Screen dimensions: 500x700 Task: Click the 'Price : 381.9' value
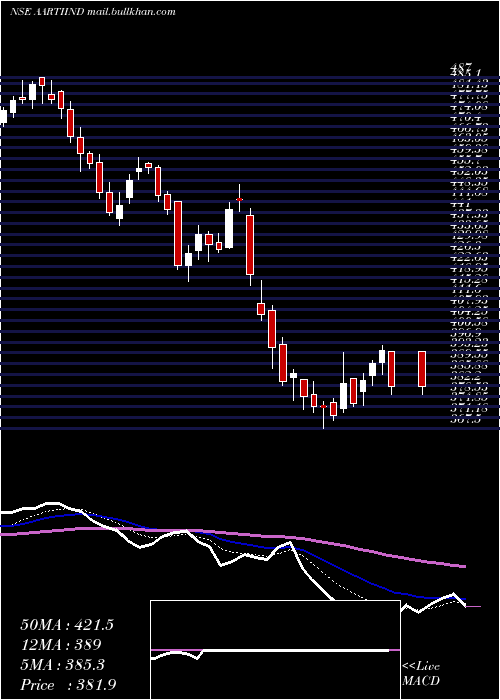(x=70, y=685)
